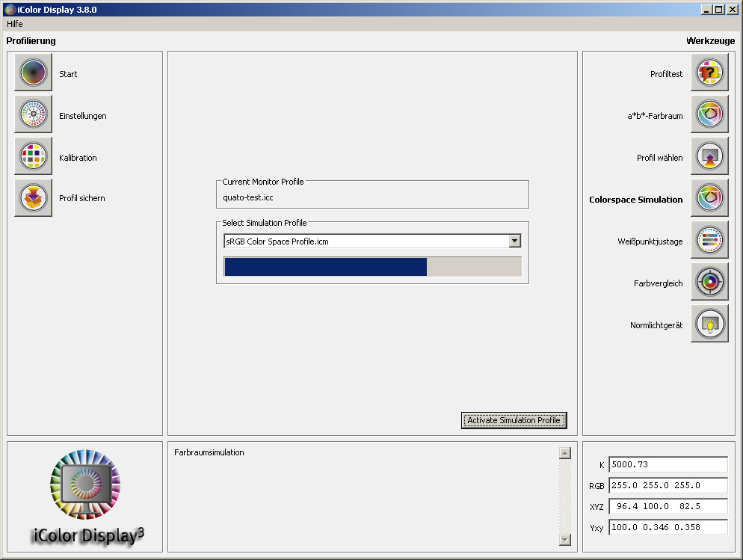The image size is (743, 560).
Task: Maximize the iColor Display window
Action: 719,10
